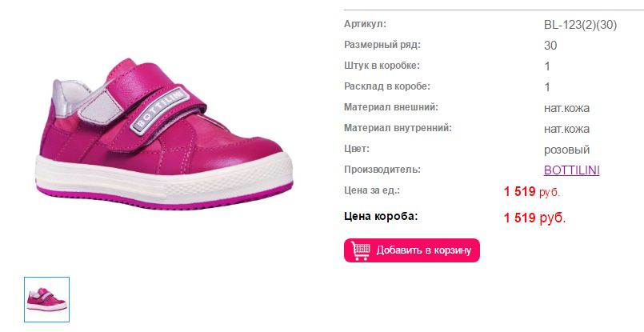Click the 'Материал внутренний:' label
644x332 pixels.
398,128
